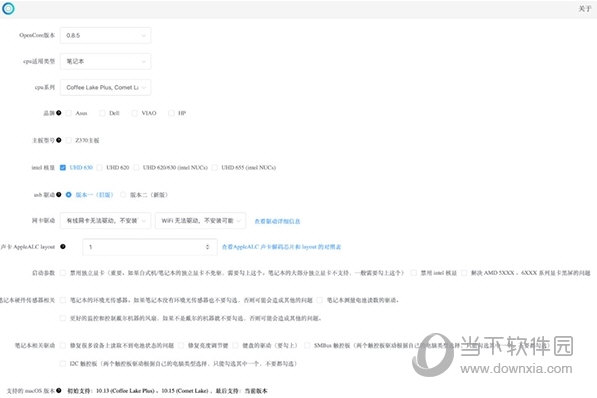Check the Dell brand checkbox
The height and width of the screenshot is (398, 597).
coord(102,113)
